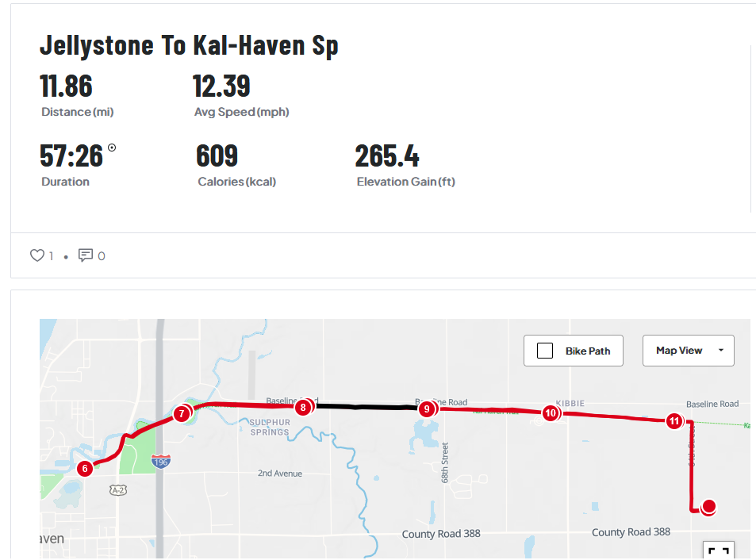Click mile marker 10 on route
This screenshot has width=756, height=560.
coord(550,413)
